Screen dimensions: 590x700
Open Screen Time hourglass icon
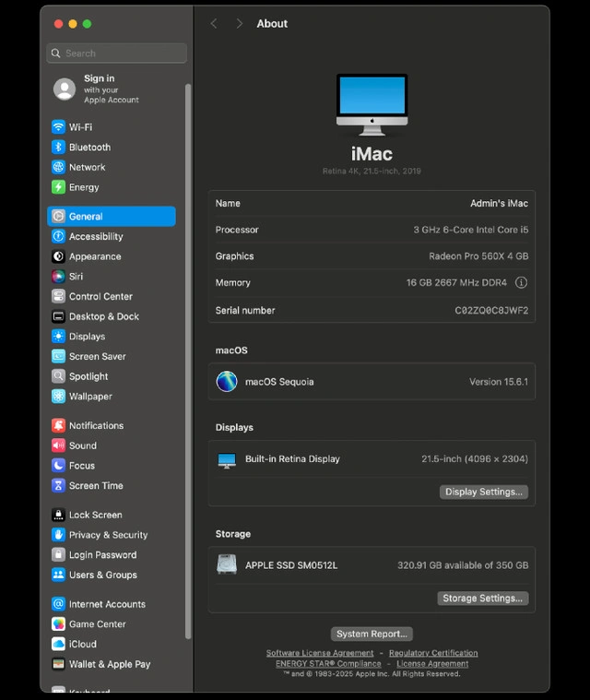click(x=58, y=486)
